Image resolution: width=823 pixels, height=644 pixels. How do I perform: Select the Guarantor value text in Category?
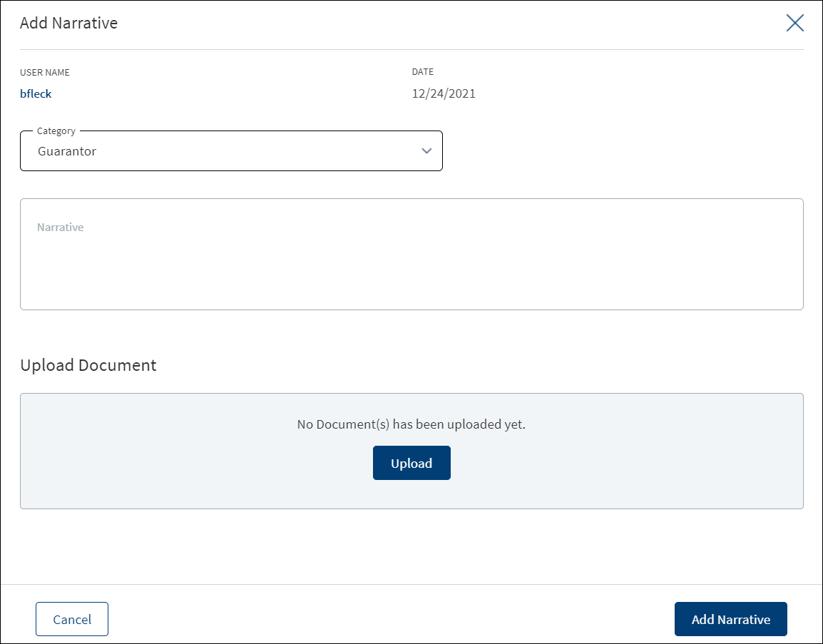(x=66, y=151)
